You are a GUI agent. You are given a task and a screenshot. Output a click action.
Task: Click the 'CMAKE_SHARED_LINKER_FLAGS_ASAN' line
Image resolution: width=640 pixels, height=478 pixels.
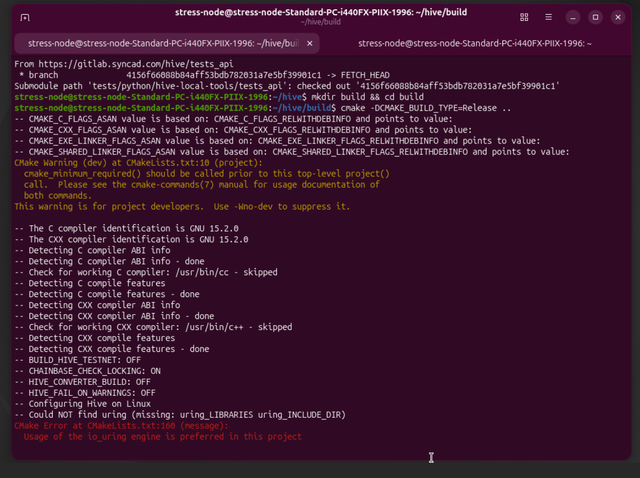[292, 152]
